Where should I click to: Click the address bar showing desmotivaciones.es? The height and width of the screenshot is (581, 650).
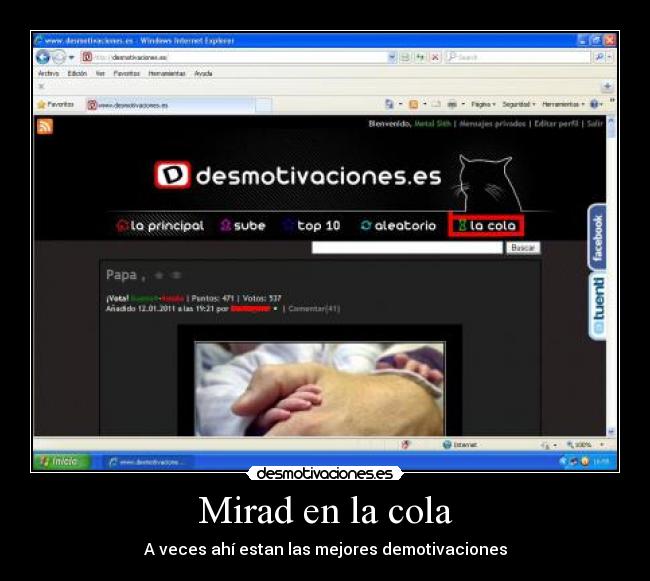tap(234, 57)
